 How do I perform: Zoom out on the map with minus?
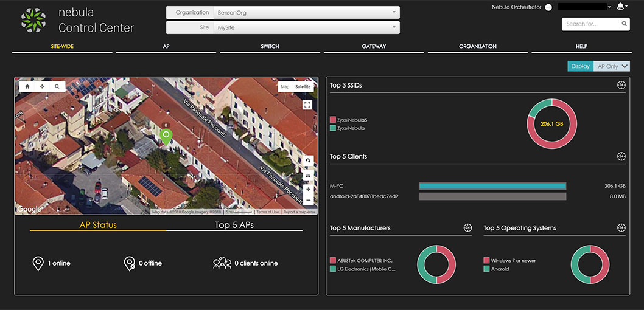(x=308, y=201)
